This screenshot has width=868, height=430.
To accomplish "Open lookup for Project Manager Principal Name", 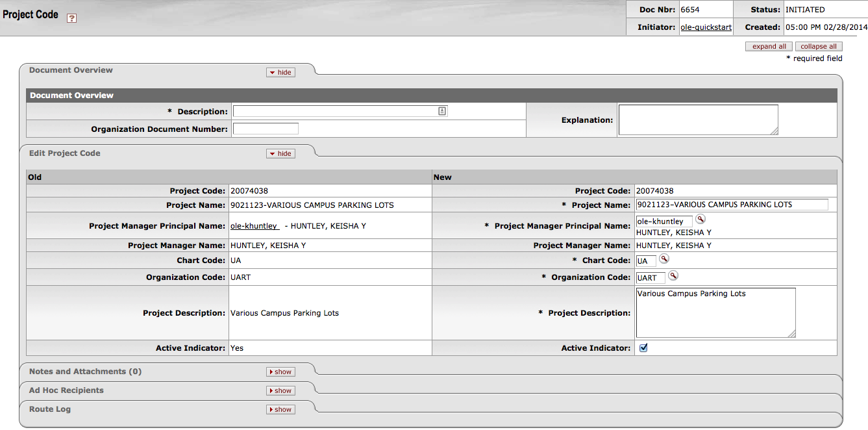I will (x=700, y=220).
